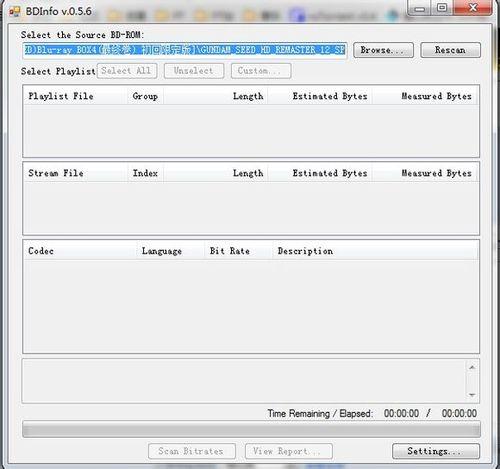The height and width of the screenshot is (469, 500).
Task: Click the Rescan button
Action: click(450, 50)
